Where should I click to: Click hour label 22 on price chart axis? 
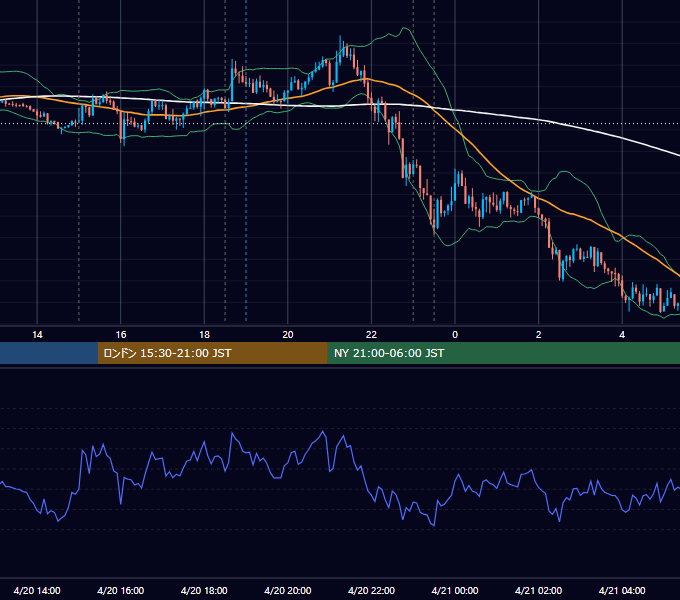(x=371, y=335)
